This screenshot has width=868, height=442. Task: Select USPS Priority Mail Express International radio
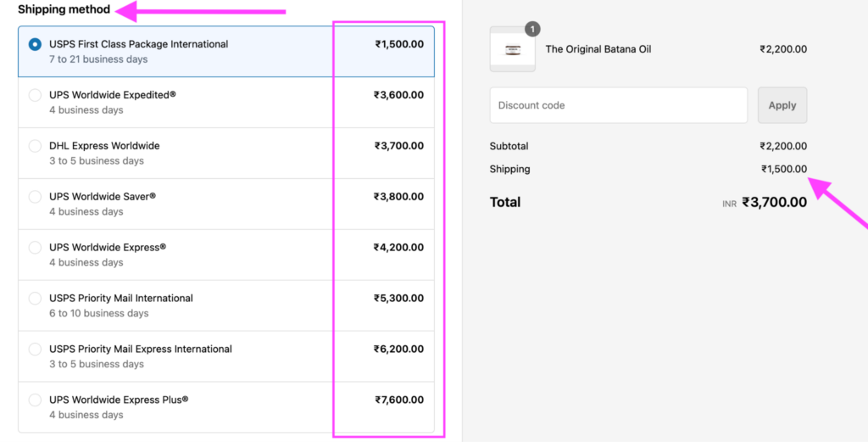pos(35,350)
